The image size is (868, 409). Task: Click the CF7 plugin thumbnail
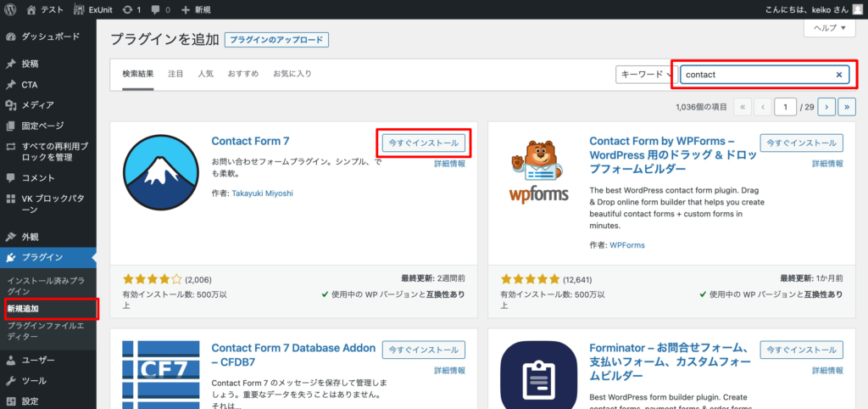click(160, 375)
